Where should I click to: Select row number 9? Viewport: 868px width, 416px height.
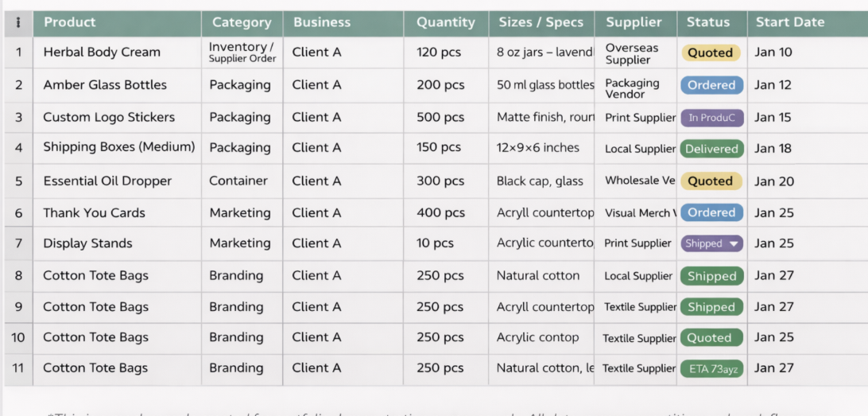click(18, 307)
